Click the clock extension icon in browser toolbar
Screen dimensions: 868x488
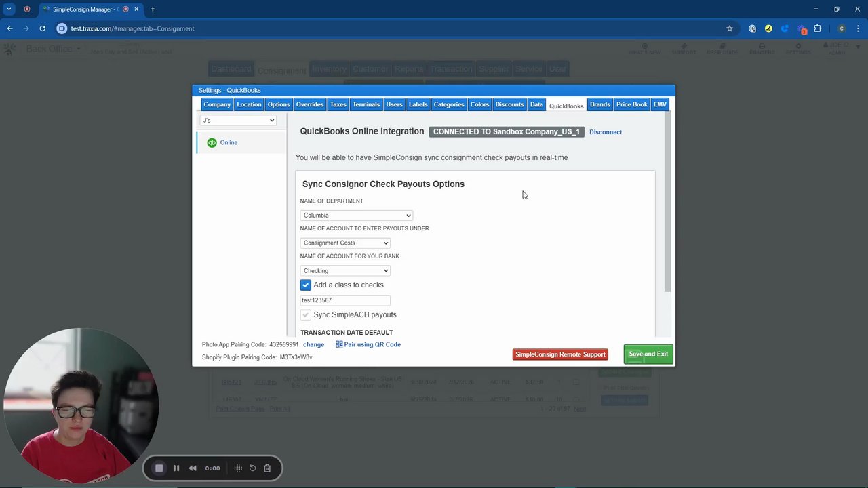[x=752, y=28]
